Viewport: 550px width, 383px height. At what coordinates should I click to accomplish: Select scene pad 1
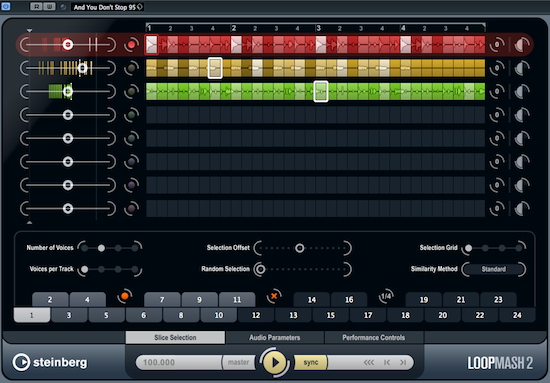(32, 315)
